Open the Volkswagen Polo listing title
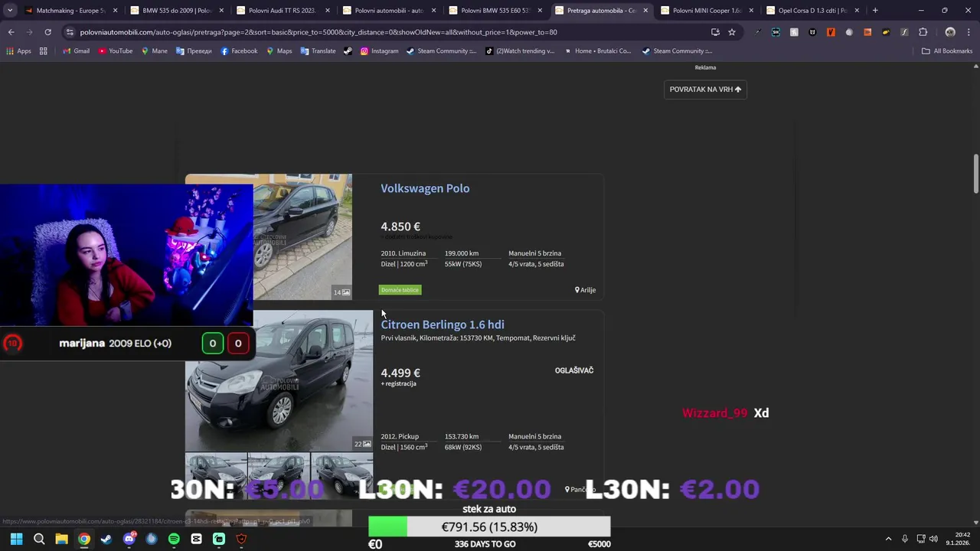 [x=425, y=188]
